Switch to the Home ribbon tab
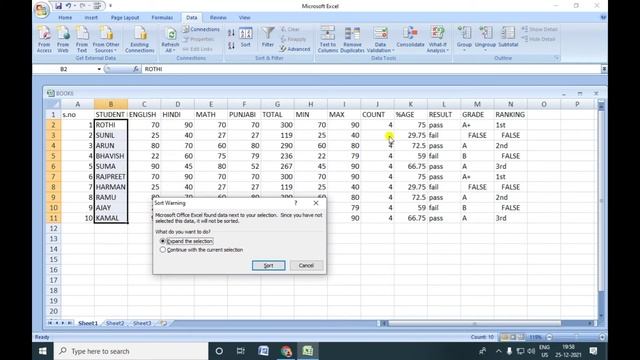 point(65,18)
